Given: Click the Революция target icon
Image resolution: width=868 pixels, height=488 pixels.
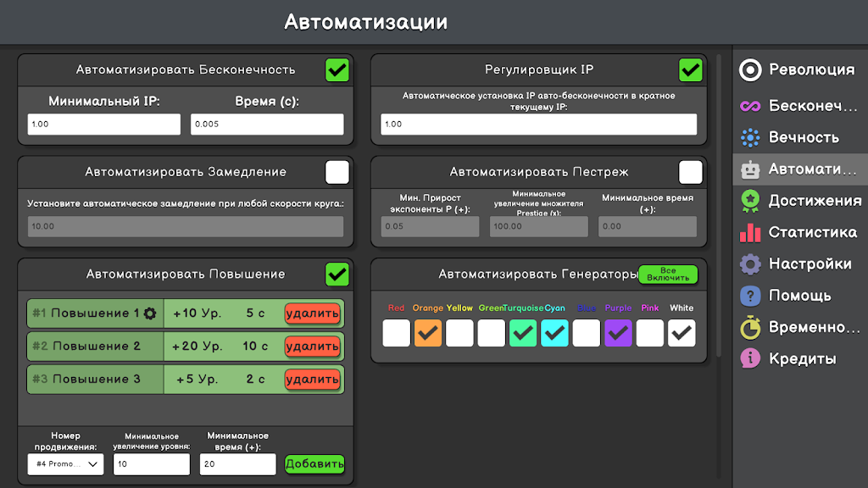Looking at the screenshot, I should coord(750,70).
